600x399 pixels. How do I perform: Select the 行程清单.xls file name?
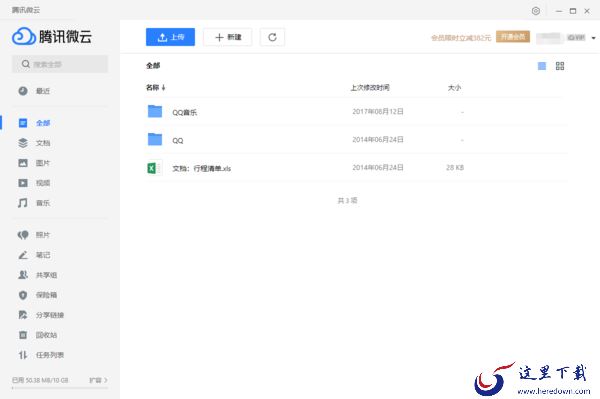(x=202, y=168)
